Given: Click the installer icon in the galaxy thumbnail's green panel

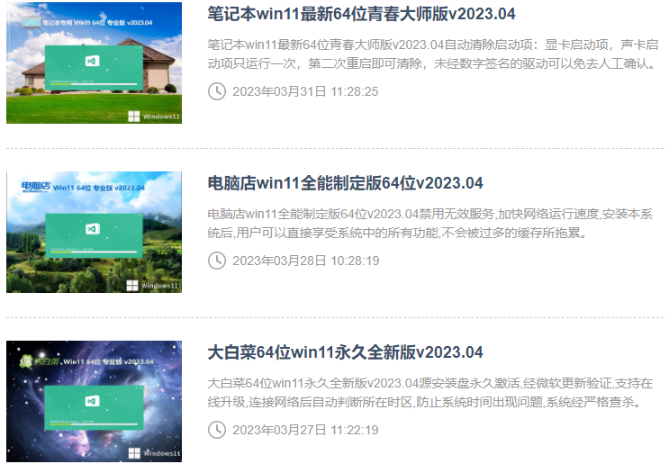Looking at the screenshot, I should click(92, 401).
